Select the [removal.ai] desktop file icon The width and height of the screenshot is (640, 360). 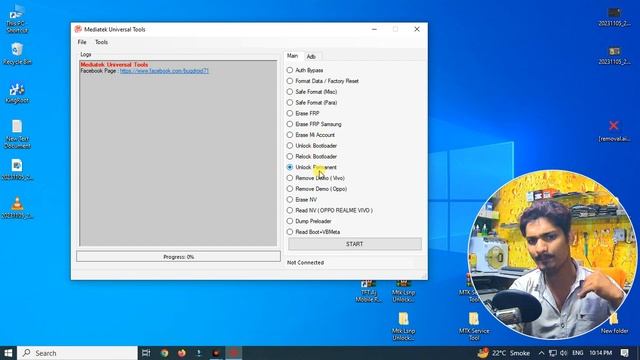[x=614, y=131]
